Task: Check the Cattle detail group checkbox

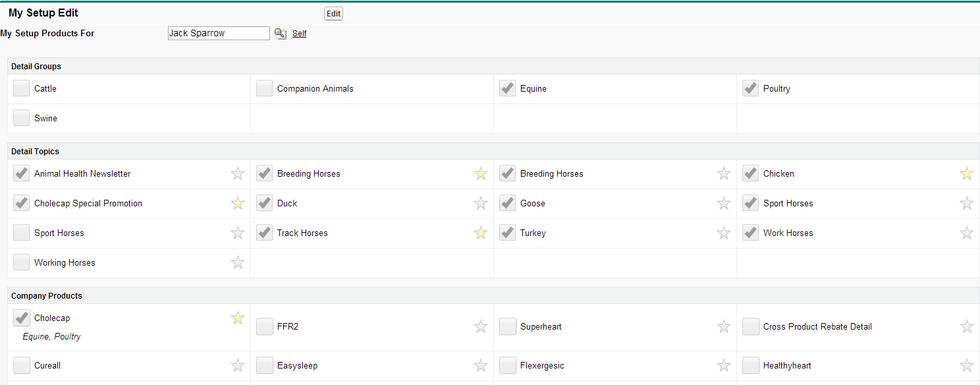Action: [22, 89]
